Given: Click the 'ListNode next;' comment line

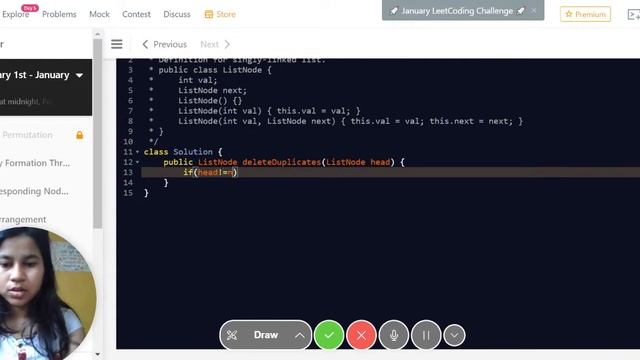Looking at the screenshot, I should coord(212,90).
